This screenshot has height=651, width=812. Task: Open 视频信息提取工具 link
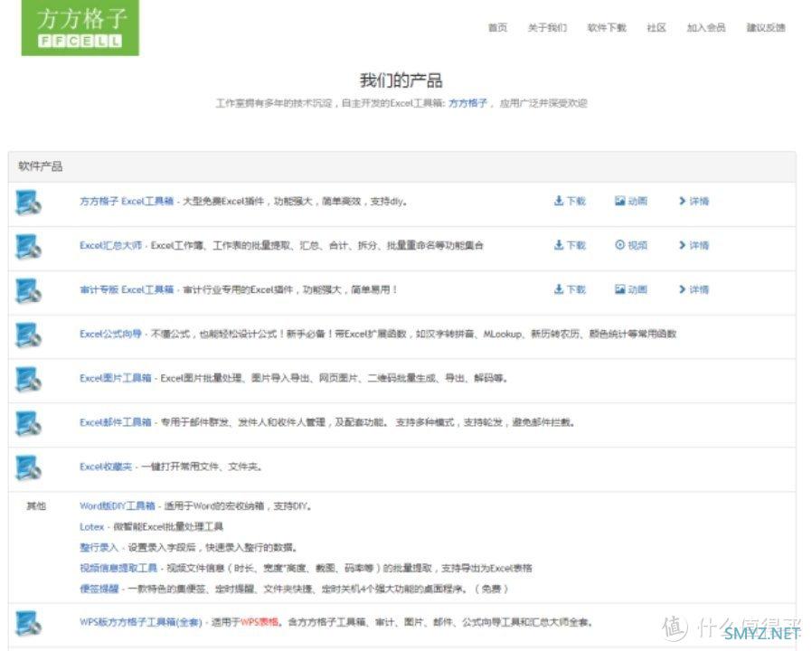click(118, 568)
